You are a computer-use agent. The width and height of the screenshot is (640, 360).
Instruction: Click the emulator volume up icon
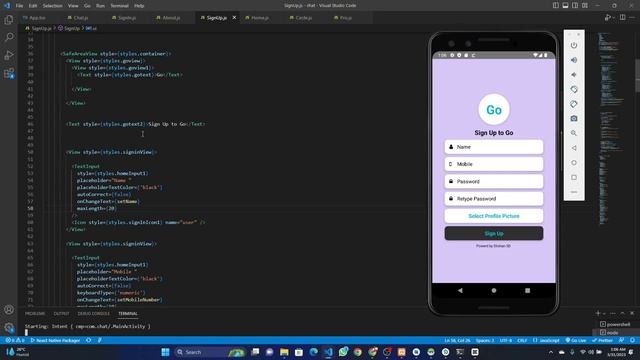(574, 60)
